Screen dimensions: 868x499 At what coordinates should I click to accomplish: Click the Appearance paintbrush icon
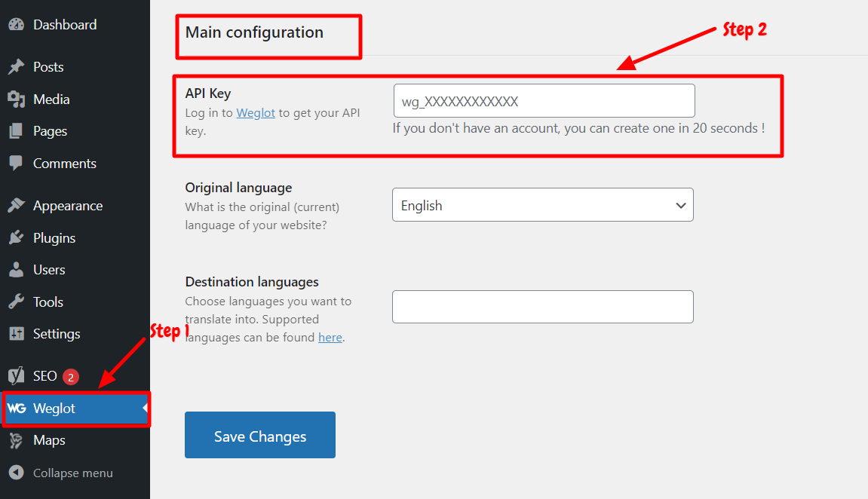click(17, 205)
